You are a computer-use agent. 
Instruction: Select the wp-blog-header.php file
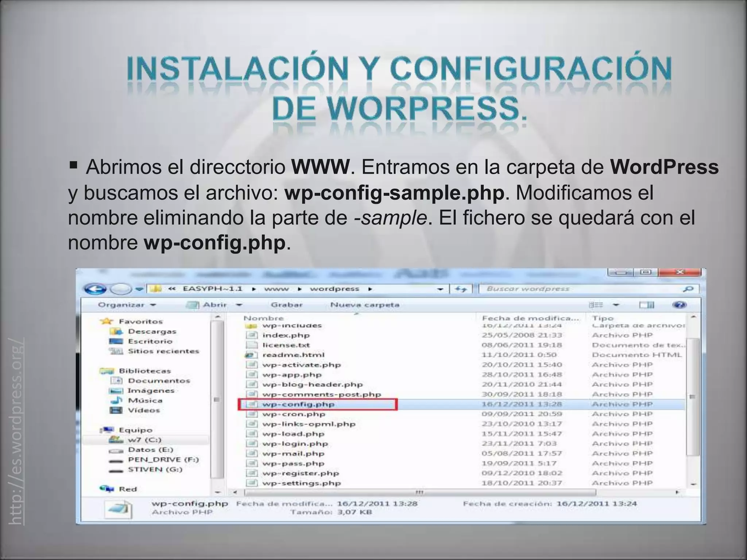click(312, 384)
